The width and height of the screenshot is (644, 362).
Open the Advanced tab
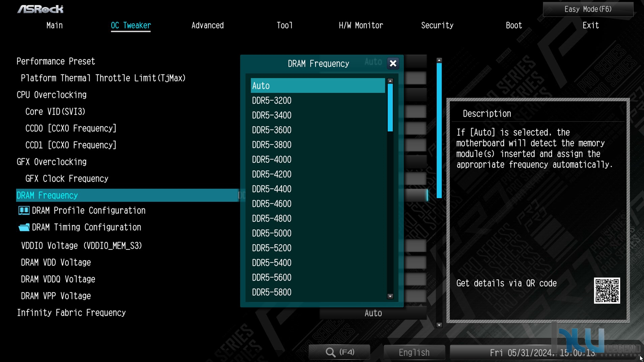click(208, 26)
